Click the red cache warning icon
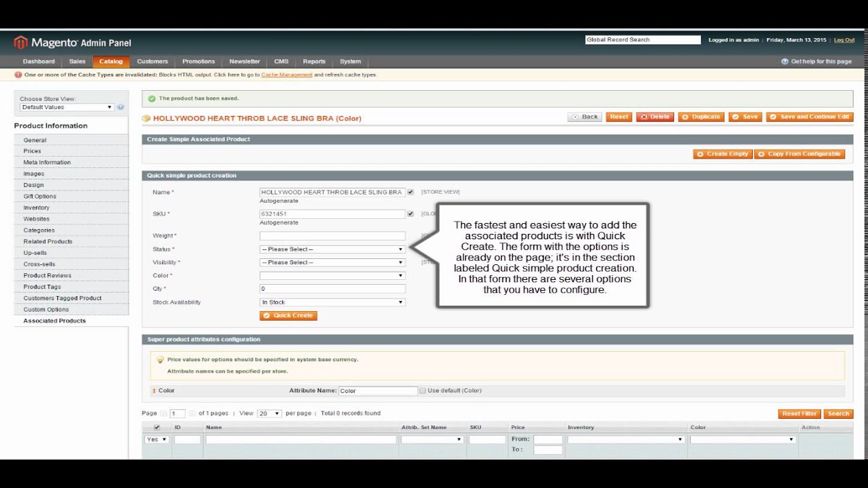 18,75
